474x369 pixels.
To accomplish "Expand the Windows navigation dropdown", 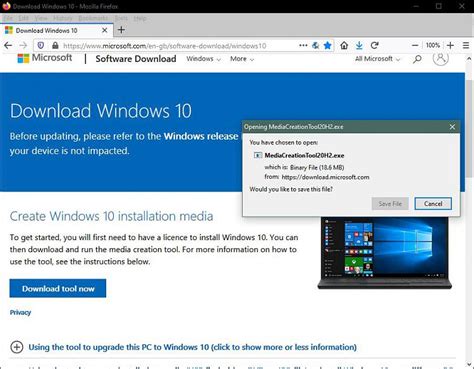I will tap(203, 59).
